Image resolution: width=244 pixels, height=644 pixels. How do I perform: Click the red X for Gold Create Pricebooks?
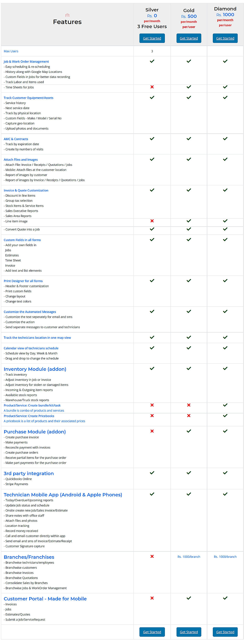tap(189, 415)
